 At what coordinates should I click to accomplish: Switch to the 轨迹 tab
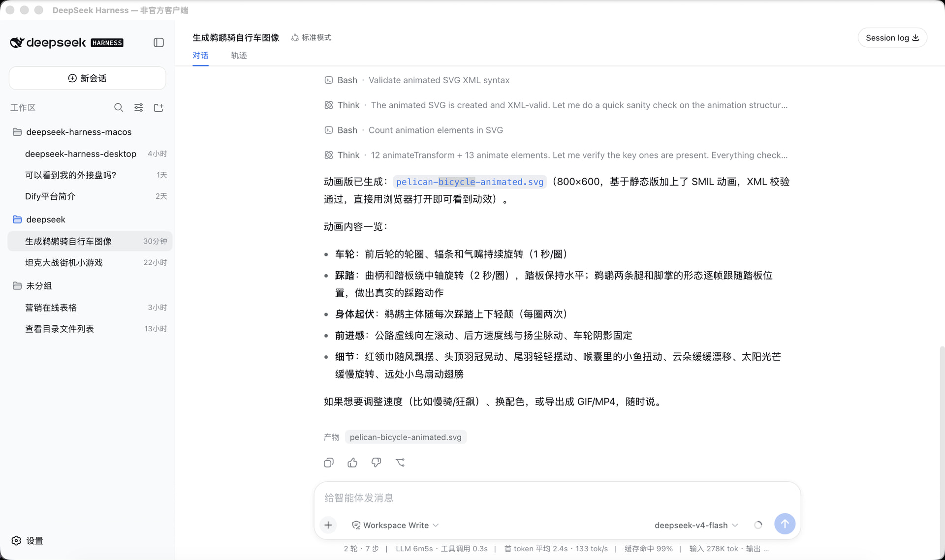(239, 56)
